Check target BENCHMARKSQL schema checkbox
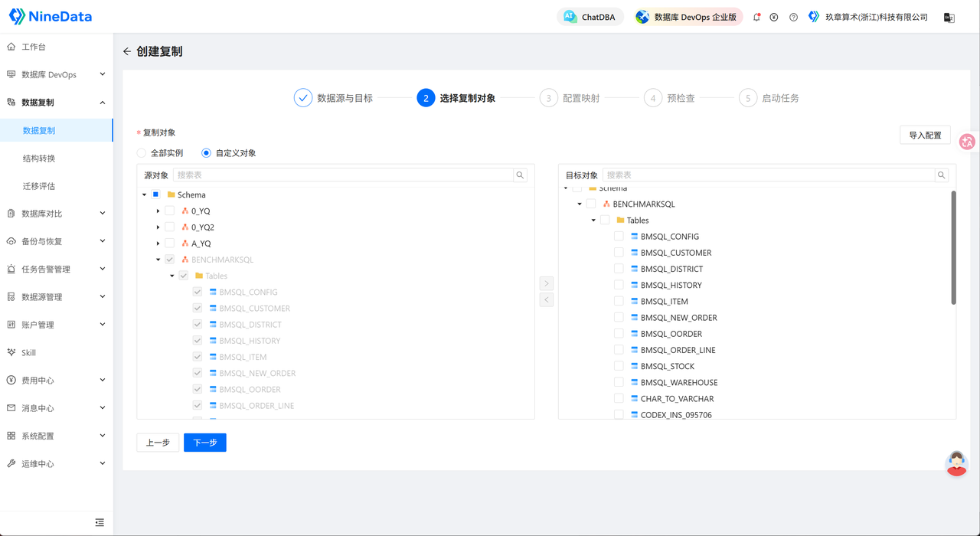Viewport: 980px width, 536px height. (591, 204)
